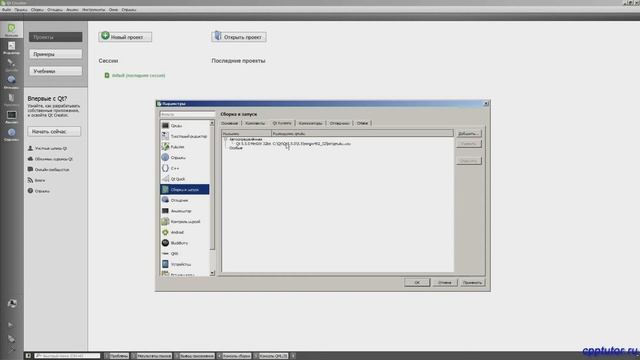Image resolution: width=640 pixels, height=360 pixels.
Task: Switch to the Edit mode icon
Action: [11, 47]
